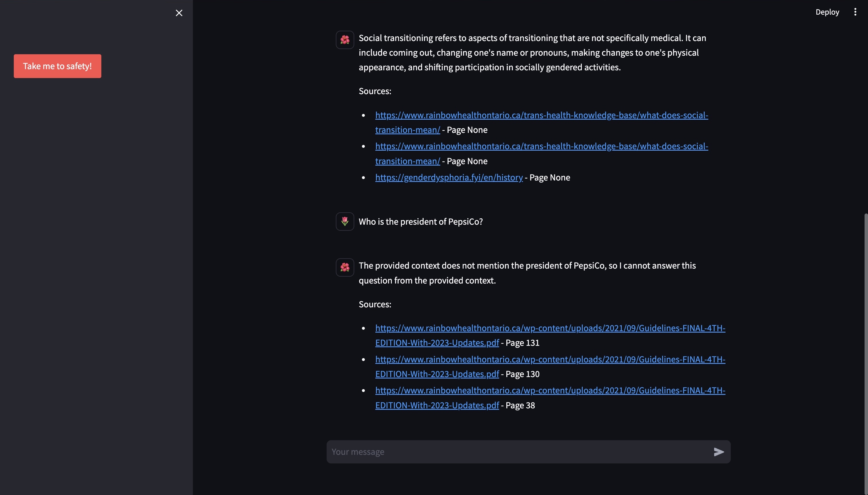868x495 pixels.
Task: Open the Guidelines PDF link for Page 130
Action: pos(550,359)
